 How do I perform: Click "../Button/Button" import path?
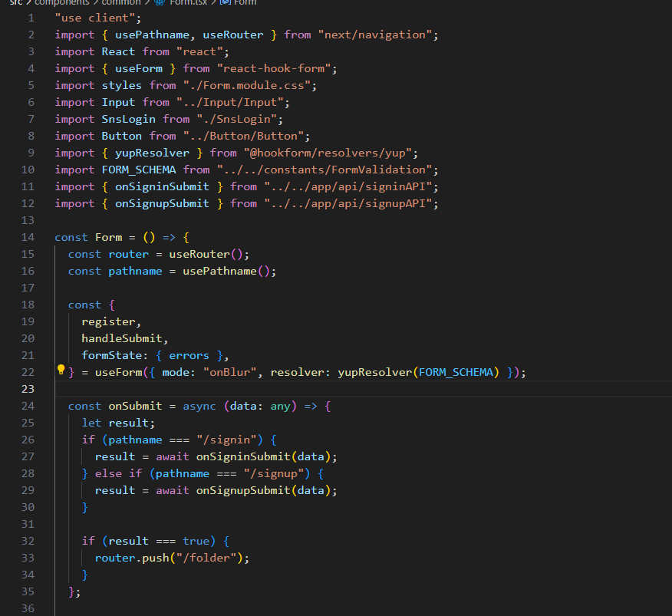[243, 136]
